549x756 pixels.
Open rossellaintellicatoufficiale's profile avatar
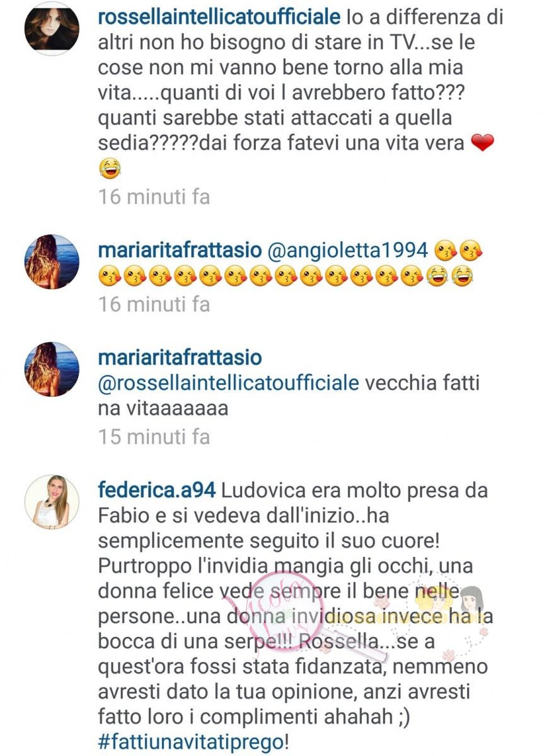pyautogui.click(x=52, y=29)
